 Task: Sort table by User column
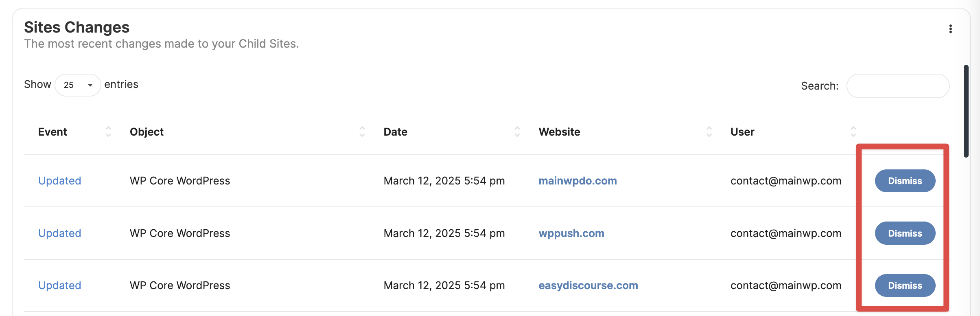point(853,132)
